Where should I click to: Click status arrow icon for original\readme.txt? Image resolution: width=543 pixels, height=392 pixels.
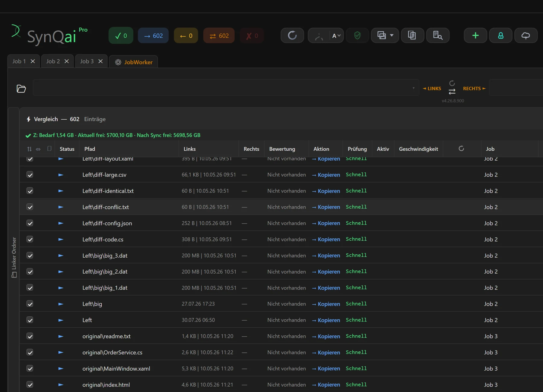click(61, 336)
